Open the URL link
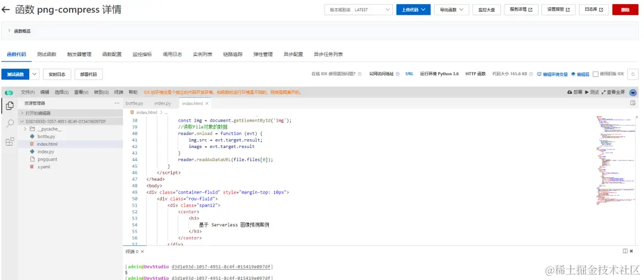 pyautogui.click(x=409, y=74)
